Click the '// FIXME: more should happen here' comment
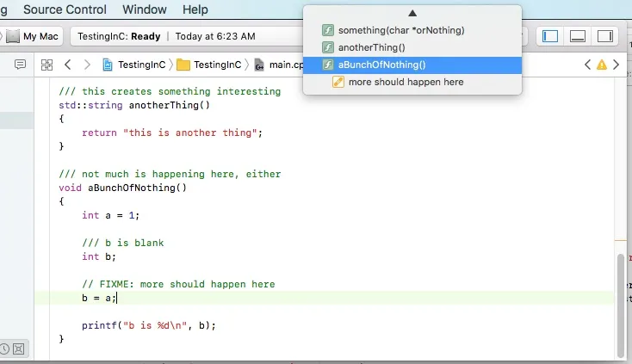Image resolution: width=632 pixels, height=364 pixels. click(178, 284)
